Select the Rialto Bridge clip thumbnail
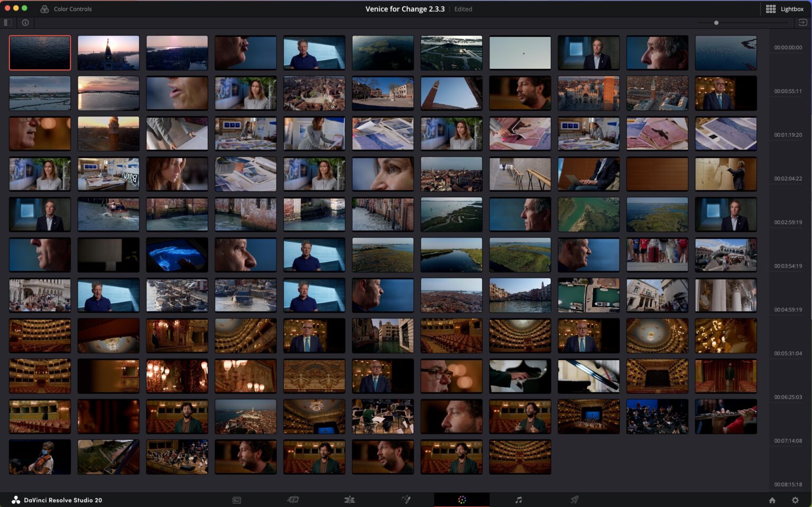This screenshot has height=507, width=812. click(726, 255)
